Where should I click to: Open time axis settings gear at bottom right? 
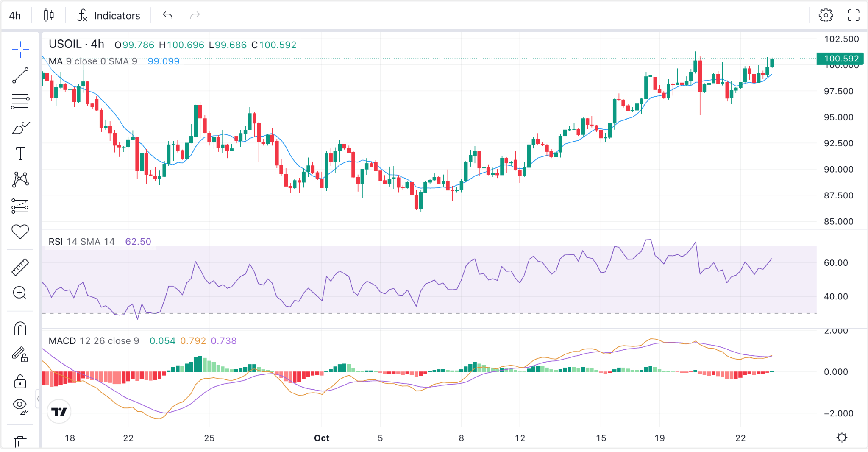pyautogui.click(x=842, y=438)
